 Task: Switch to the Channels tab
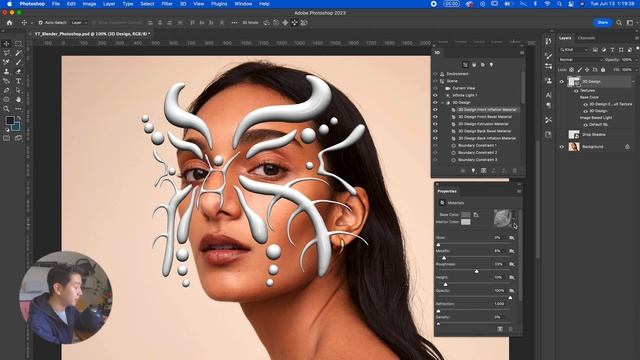click(x=586, y=38)
